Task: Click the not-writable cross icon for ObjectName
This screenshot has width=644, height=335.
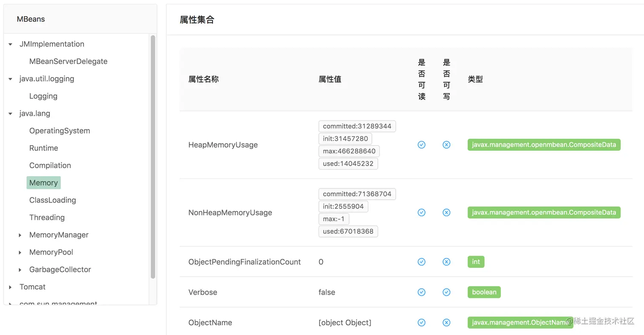Action: point(446,323)
